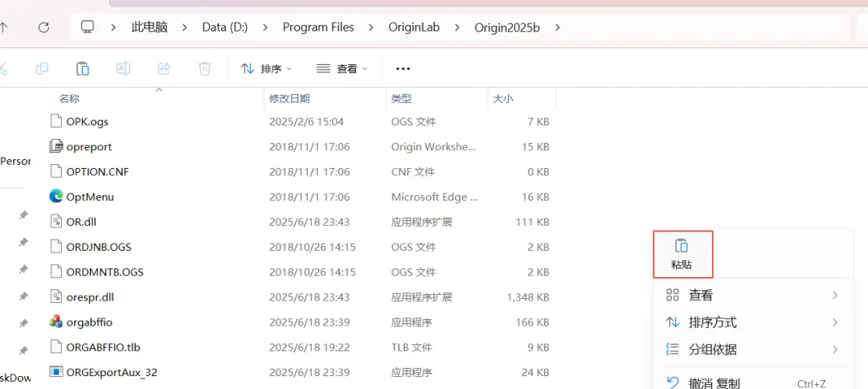
Task: Expand the chevron after OriginLab
Action: 457,27
